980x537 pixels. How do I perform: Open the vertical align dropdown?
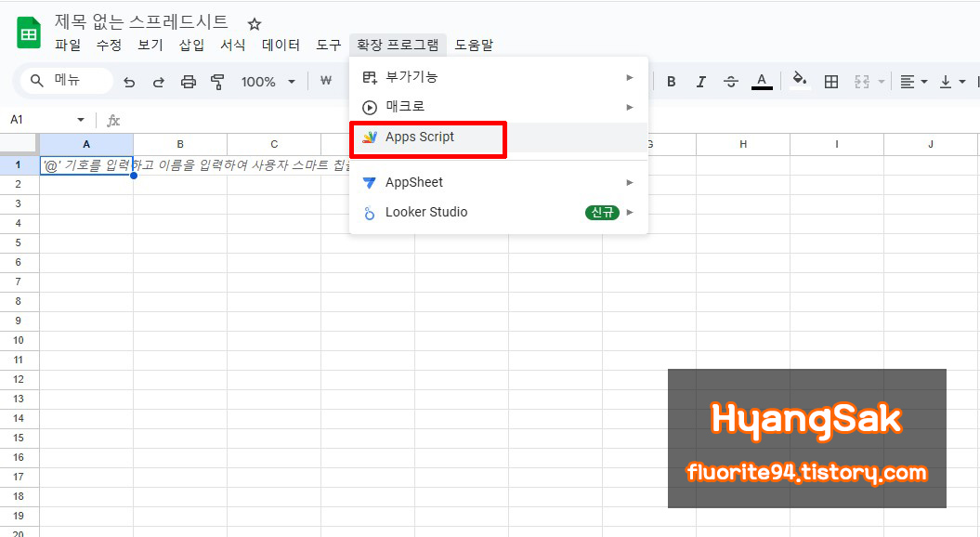click(x=952, y=81)
